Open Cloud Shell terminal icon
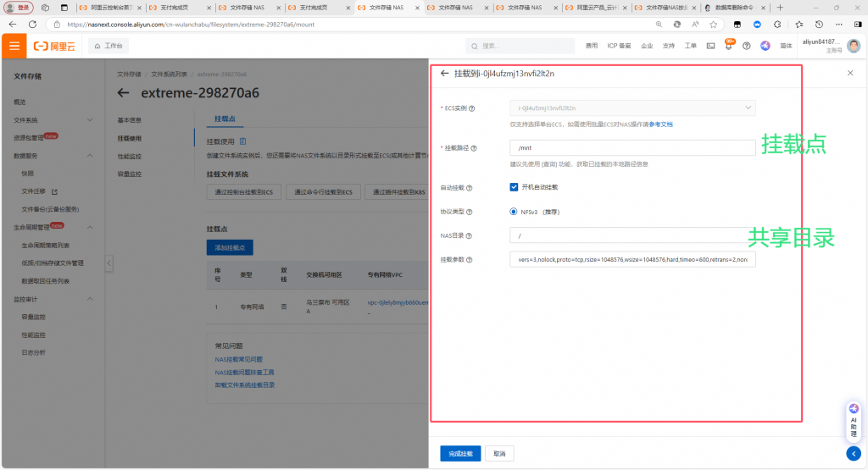868x470 pixels. point(710,46)
